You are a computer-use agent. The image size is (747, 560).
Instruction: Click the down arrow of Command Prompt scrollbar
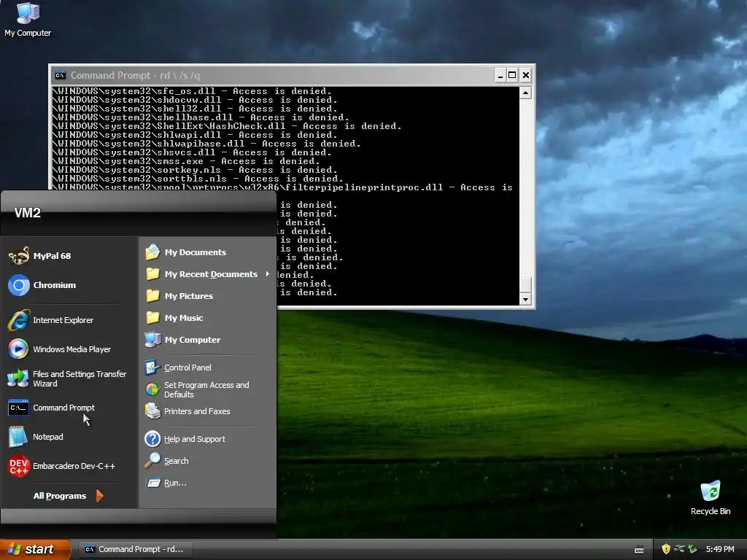coord(525,300)
